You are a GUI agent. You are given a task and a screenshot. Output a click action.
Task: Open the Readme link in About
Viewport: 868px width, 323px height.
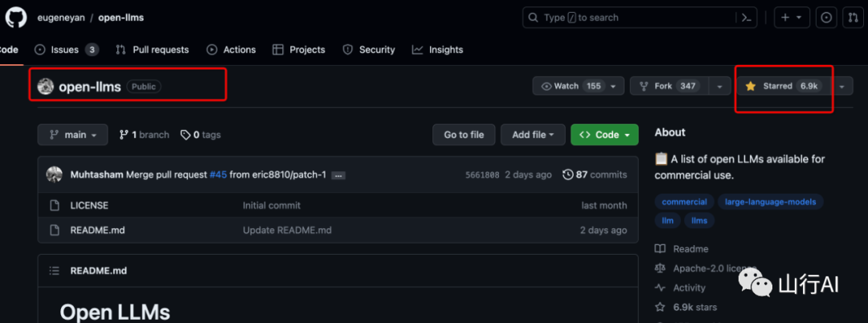tap(682, 249)
